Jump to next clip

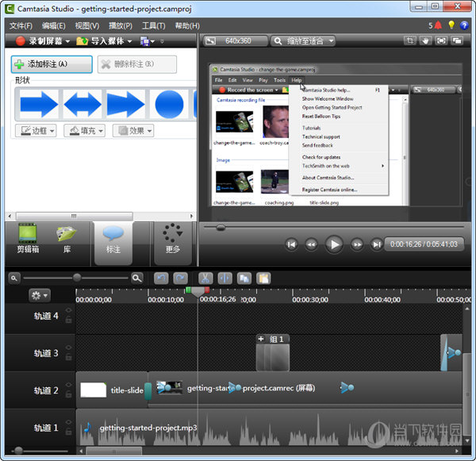[377, 244]
